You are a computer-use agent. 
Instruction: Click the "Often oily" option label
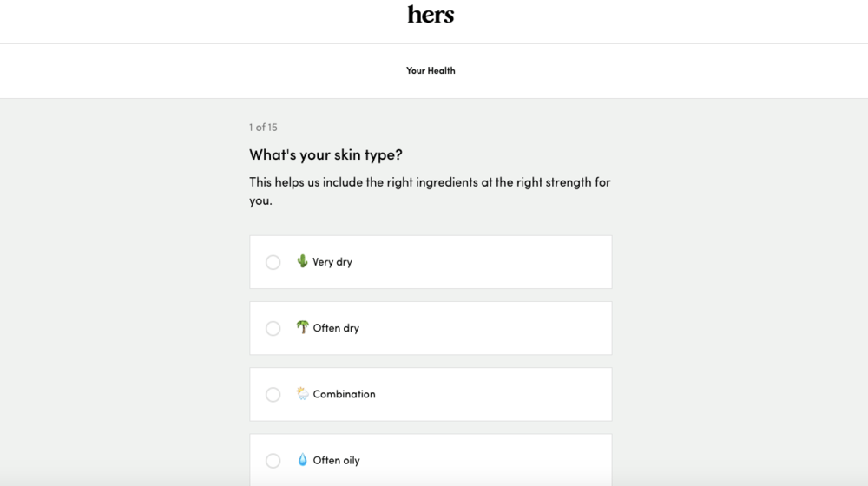(x=336, y=461)
